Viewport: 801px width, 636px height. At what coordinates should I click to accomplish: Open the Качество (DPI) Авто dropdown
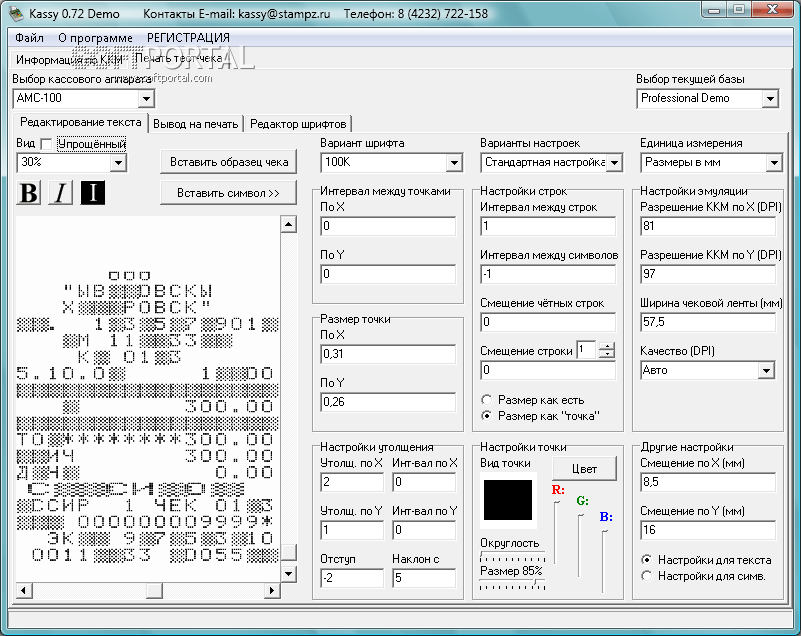766,371
